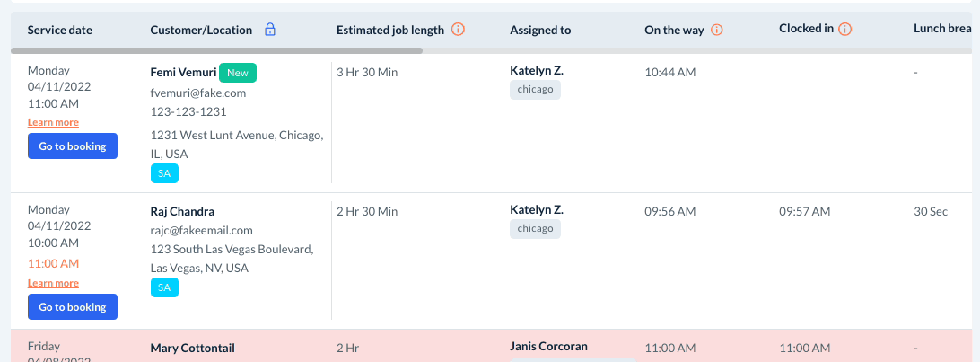This screenshot has height=362, width=980.
Task: Click the info icon next to Estimated job length
Action: point(458,30)
